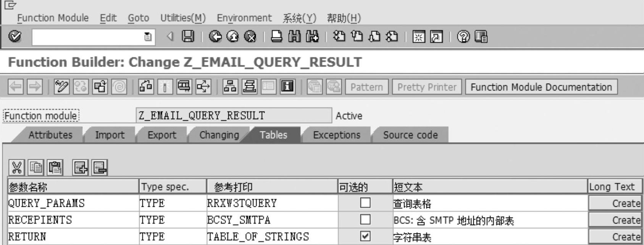
Task: Click the green Back arrow icon
Action: (215, 37)
